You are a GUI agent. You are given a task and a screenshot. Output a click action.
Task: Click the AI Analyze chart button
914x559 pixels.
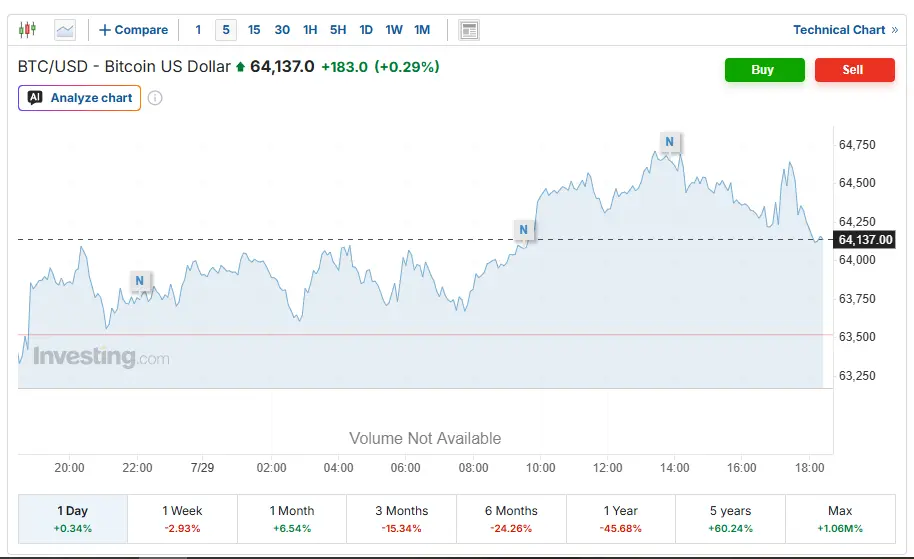click(x=79, y=98)
